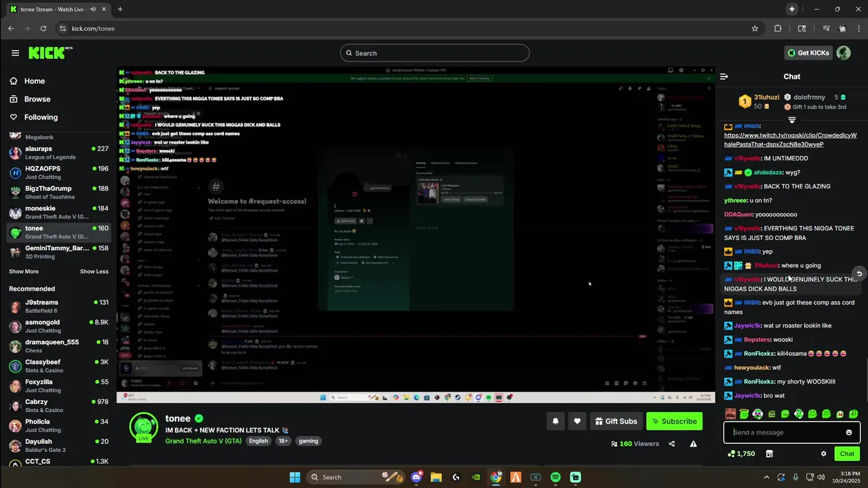Open Chrome extensions puzzle icon
Image resolution: width=868 pixels, height=488 pixels.
click(778, 28)
